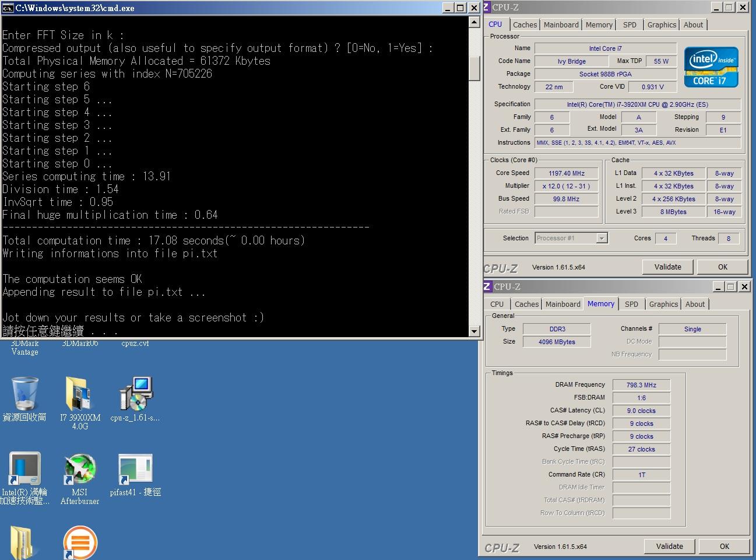Screen dimensions: 756x560
Task: Click the Command Rate 1T field
Action: pyautogui.click(x=641, y=475)
